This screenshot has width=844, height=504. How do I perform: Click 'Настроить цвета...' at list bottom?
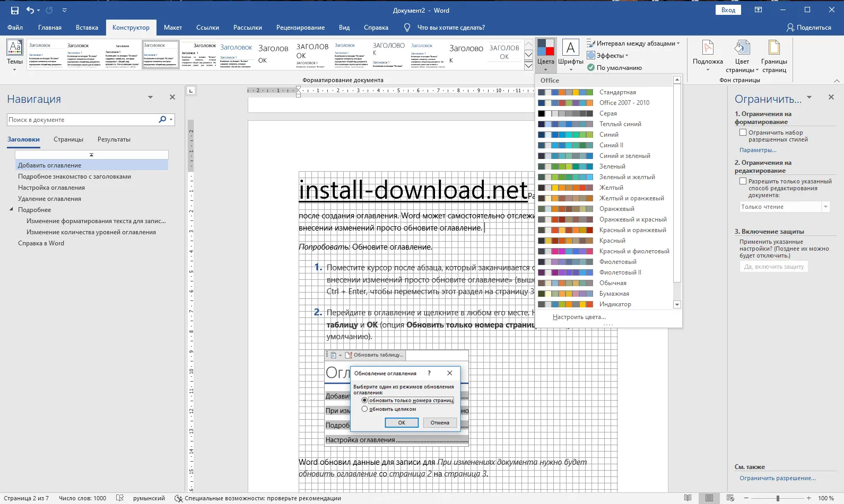point(579,317)
